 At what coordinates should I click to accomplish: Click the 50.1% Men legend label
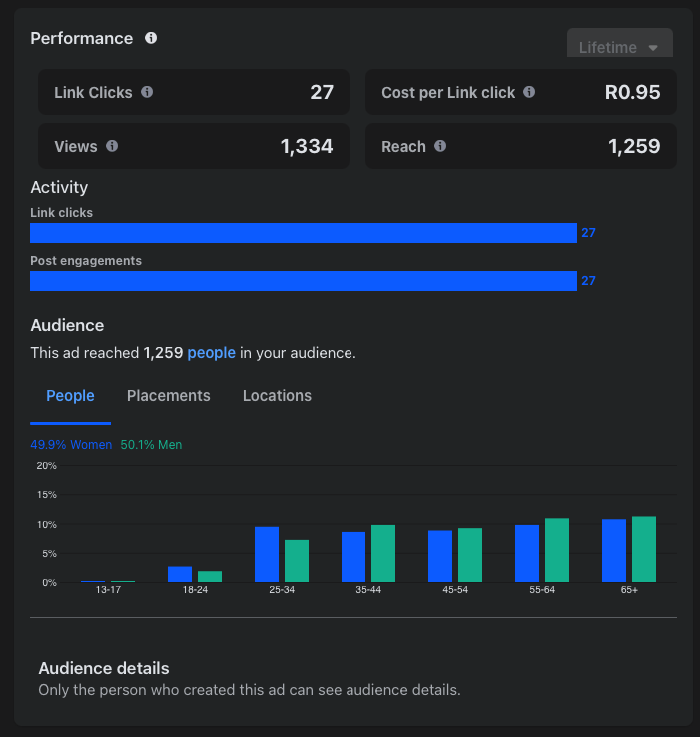151,445
